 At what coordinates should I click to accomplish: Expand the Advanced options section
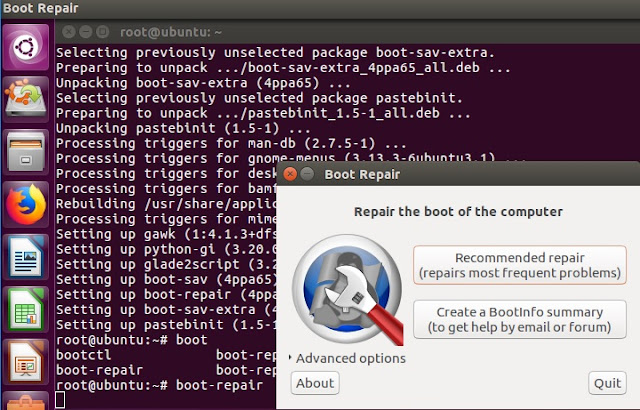point(347,358)
